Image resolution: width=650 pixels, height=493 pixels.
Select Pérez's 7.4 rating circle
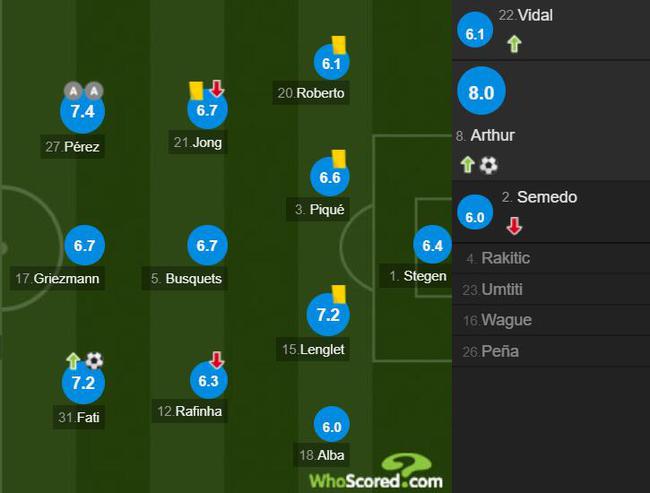(x=82, y=112)
